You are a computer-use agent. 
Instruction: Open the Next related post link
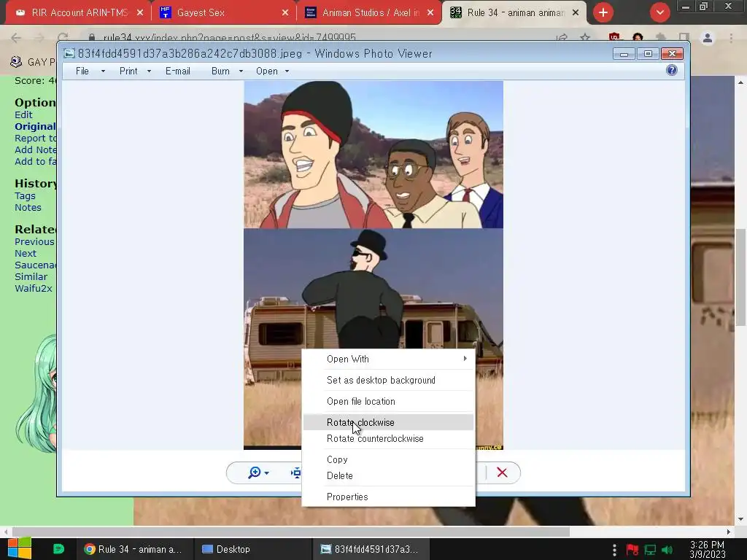tap(26, 253)
